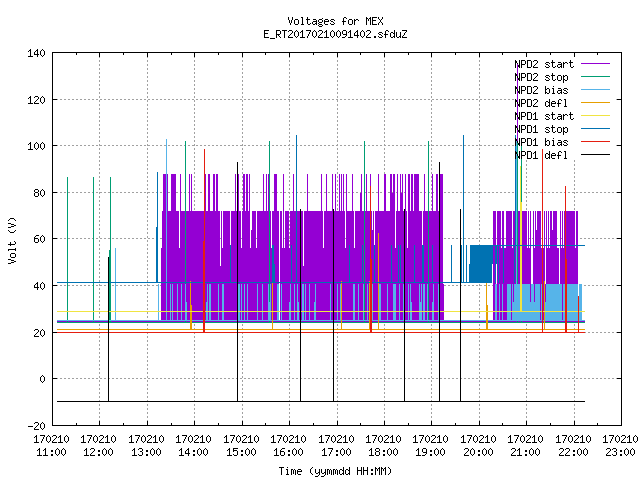640x480 pixels.
Task: Click the x-axis tick label 170210 22:00
Action: (573, 446)
